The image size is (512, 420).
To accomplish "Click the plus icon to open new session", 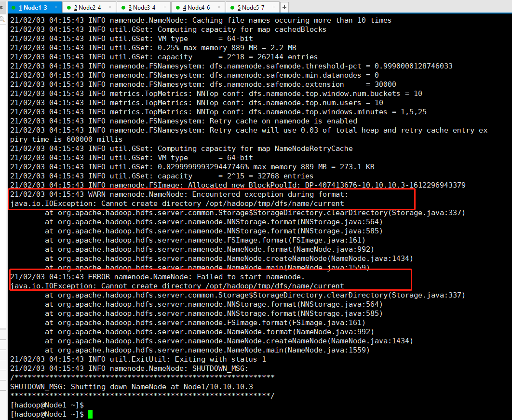I will click(x=283, y=7).
